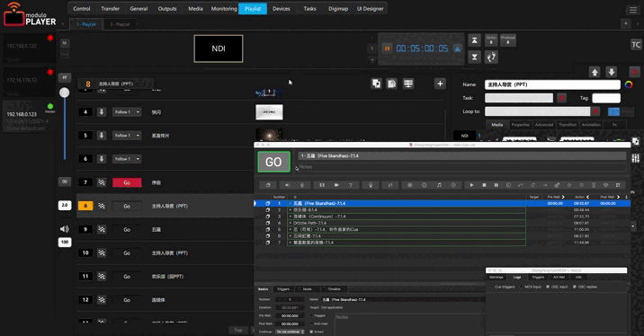Expand QLab cue 4 Drizzle Path group

pos(291,223)
